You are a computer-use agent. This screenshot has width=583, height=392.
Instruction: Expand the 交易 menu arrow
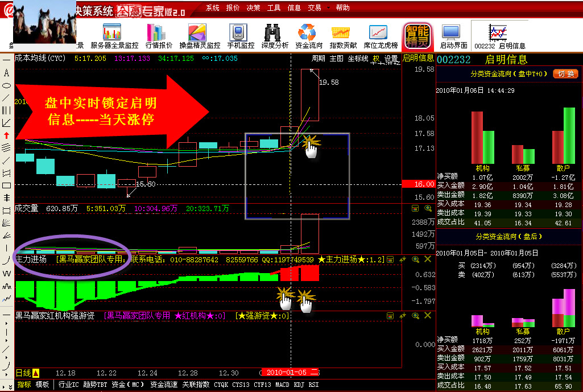pyautogui.click(x=328, y=8)
